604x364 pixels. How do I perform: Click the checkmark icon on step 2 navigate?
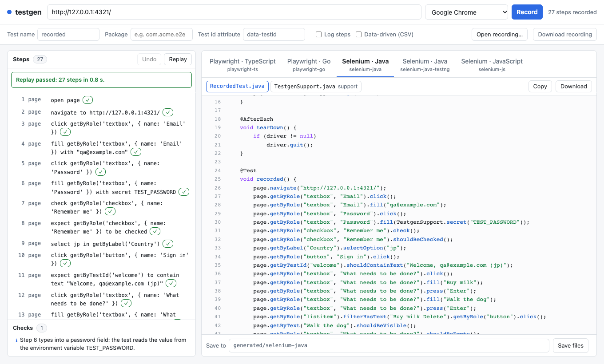coord(168,113)
